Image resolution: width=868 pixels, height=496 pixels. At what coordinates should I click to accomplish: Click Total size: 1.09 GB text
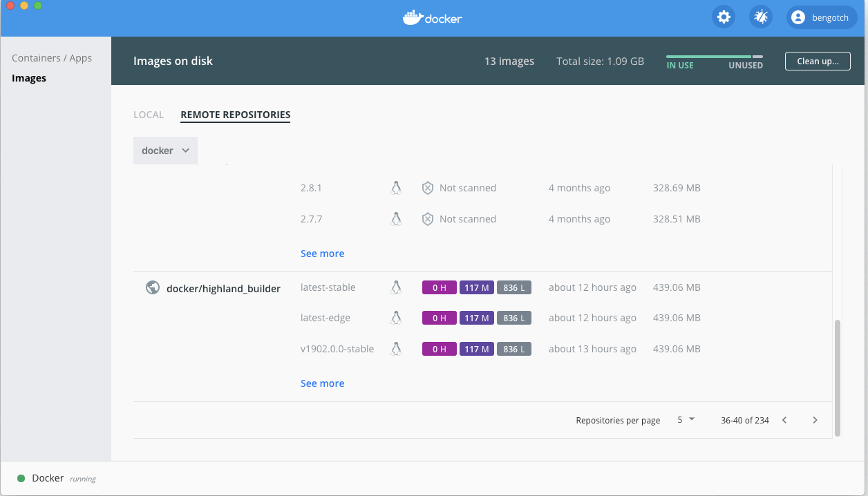pyautogui.click(x=600, y=61)
